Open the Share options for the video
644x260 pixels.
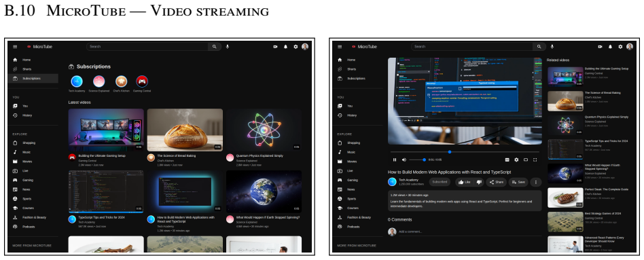coord(496,182)
